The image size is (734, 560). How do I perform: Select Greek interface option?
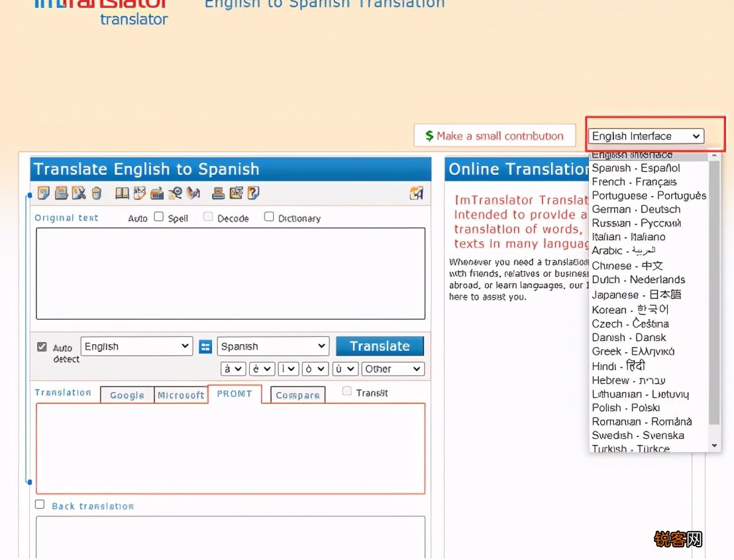649,351
